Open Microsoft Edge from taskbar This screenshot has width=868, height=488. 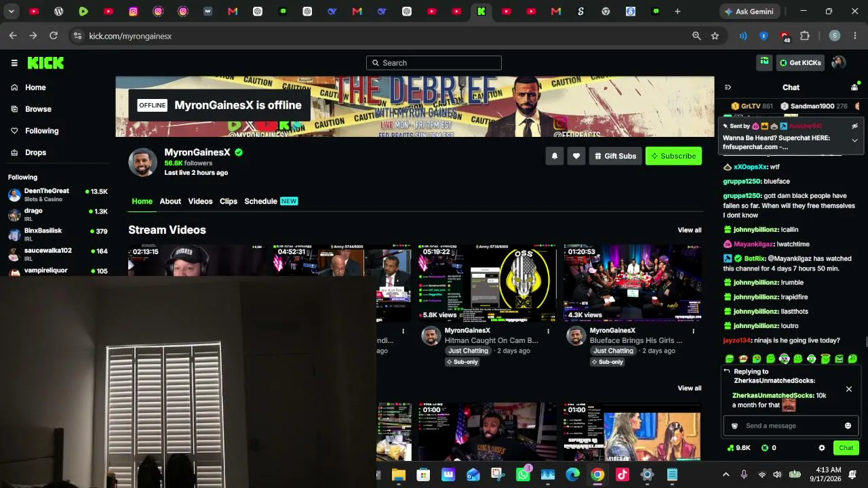(x=573, y=475)
